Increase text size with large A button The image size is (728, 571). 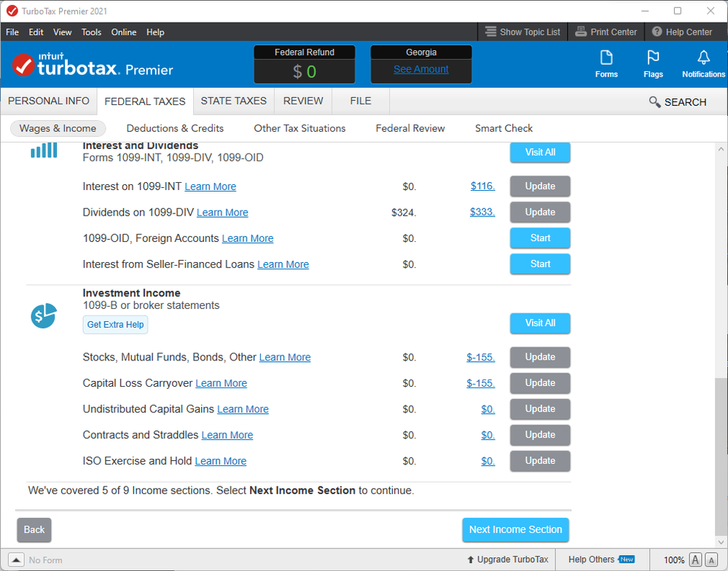pos(695,560)
